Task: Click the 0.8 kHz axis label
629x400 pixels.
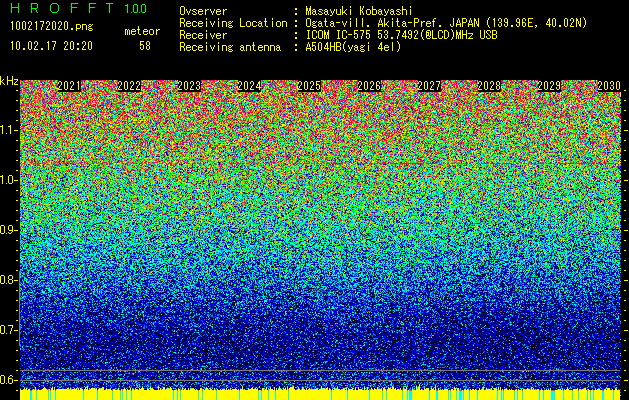Action: [x=9, y=280]
